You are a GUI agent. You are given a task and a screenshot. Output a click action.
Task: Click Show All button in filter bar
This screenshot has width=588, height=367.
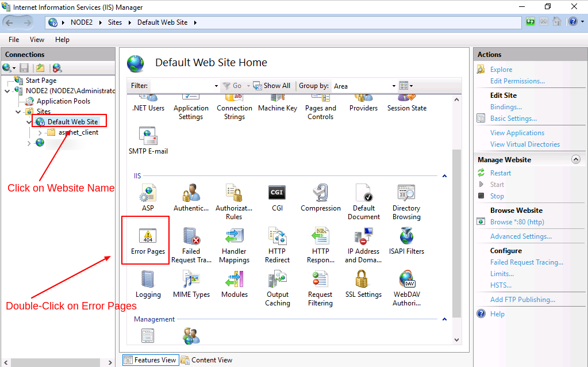click(272, 86)
